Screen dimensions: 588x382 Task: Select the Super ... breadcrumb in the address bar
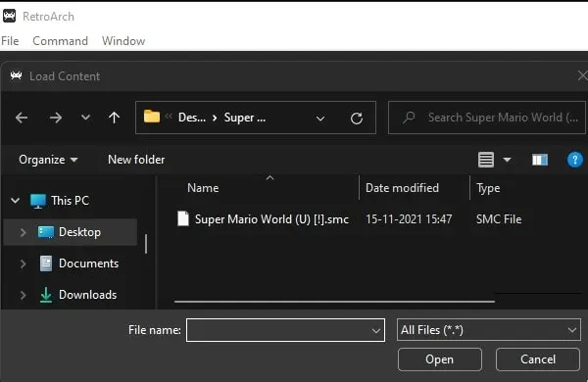click(245, 118)
